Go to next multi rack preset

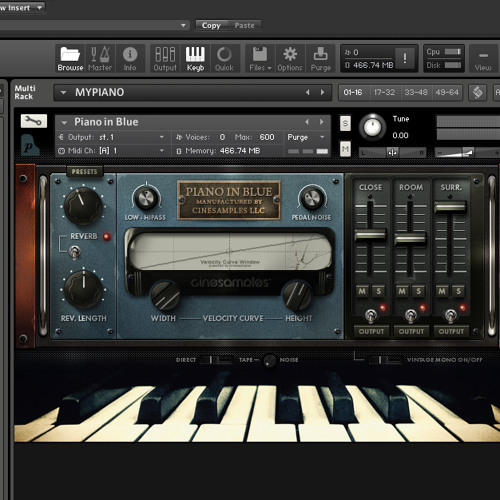coord(322,92)
